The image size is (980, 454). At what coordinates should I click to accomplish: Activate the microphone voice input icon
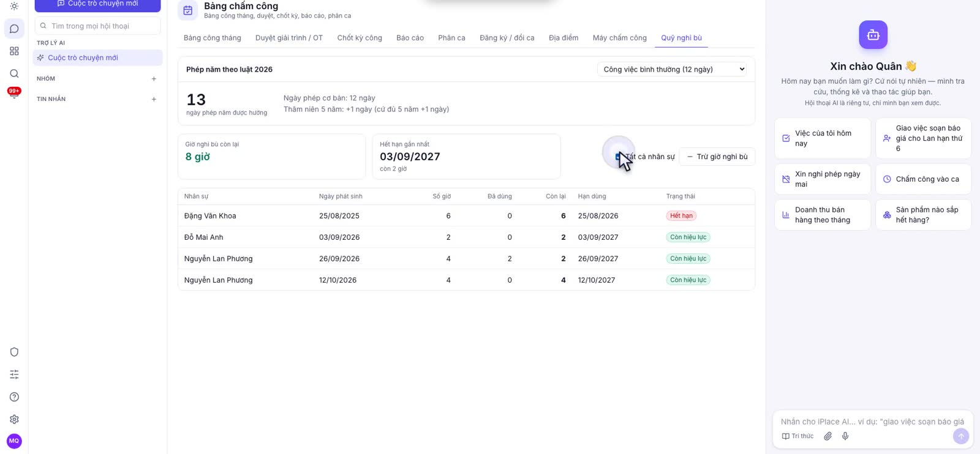click(x=845, y=436)
